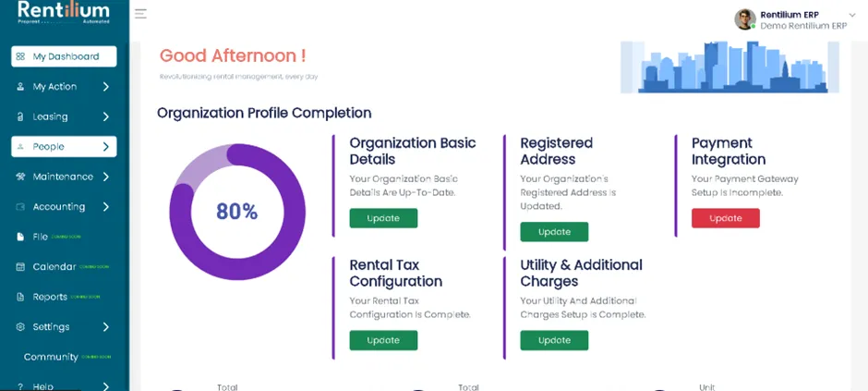Click the Reports document icon

20,297
